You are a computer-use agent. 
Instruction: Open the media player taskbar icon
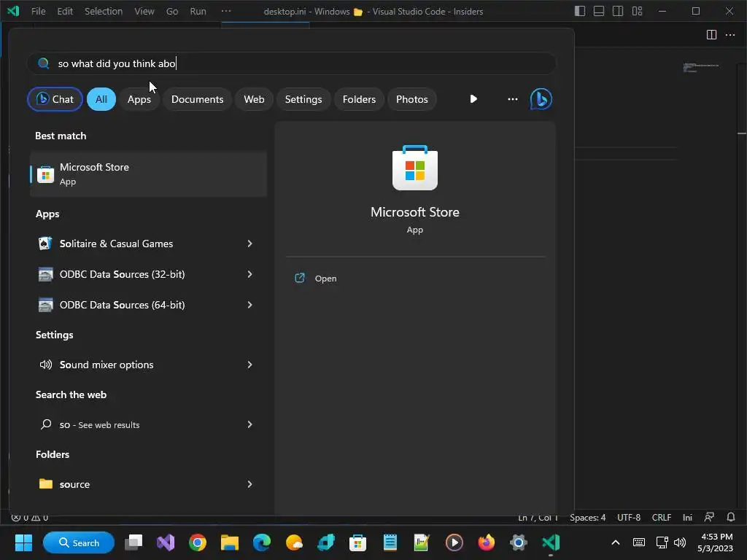click(x=454, y=542)
